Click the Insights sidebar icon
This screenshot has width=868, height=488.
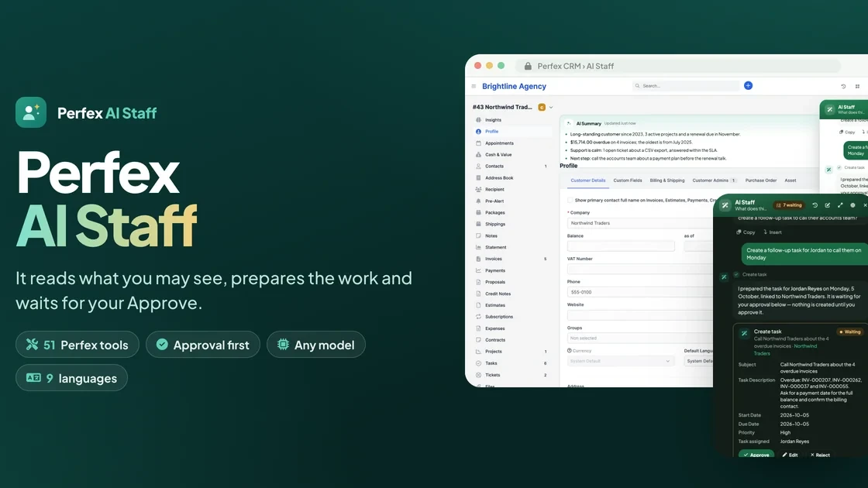[x=478, y=119]
